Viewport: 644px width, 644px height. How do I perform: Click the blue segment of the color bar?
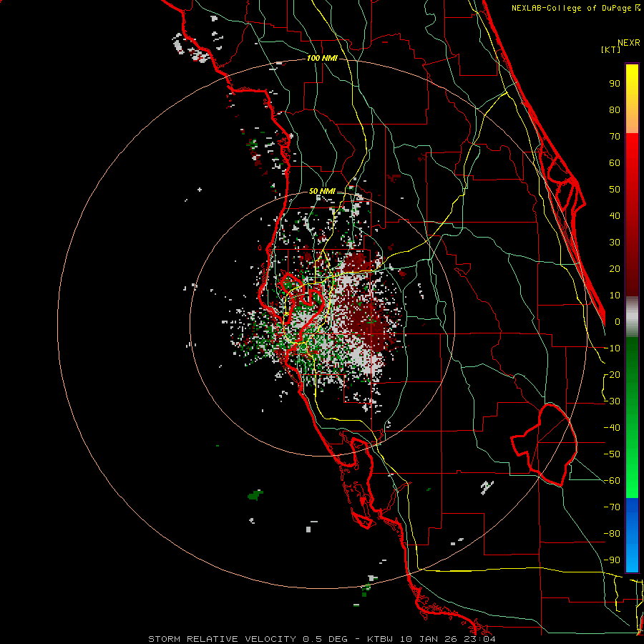(632, 535)
